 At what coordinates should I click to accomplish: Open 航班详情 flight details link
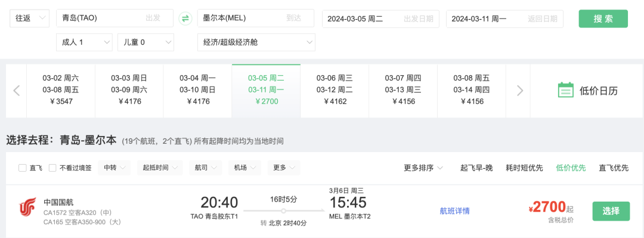click(x=454, y=211)
